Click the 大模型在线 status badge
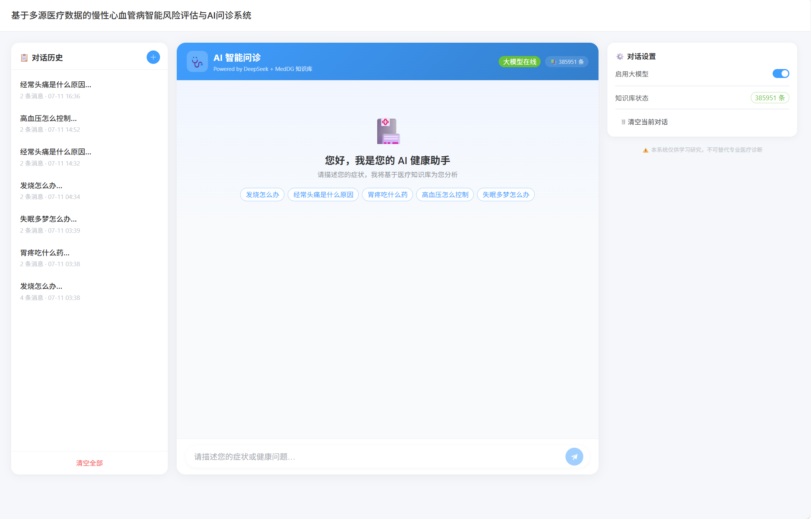The image size is (812, 519). tap(519, 62)
